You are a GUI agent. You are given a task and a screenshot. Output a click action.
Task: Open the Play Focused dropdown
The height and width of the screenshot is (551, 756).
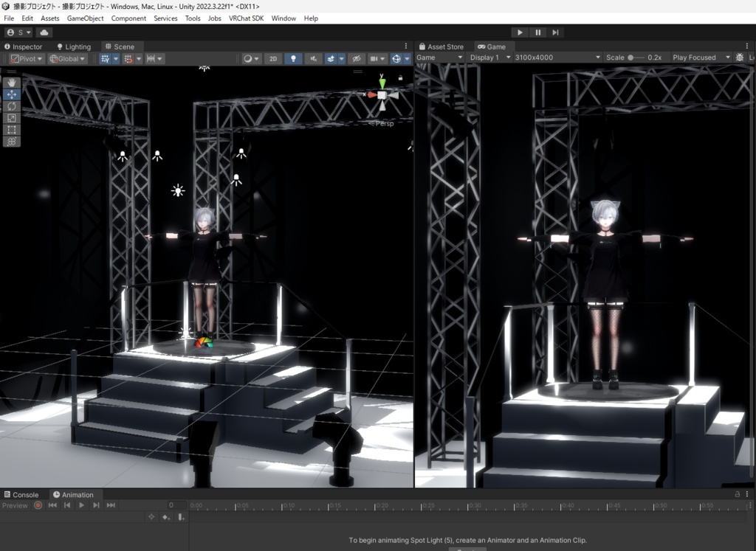point(701,58)
